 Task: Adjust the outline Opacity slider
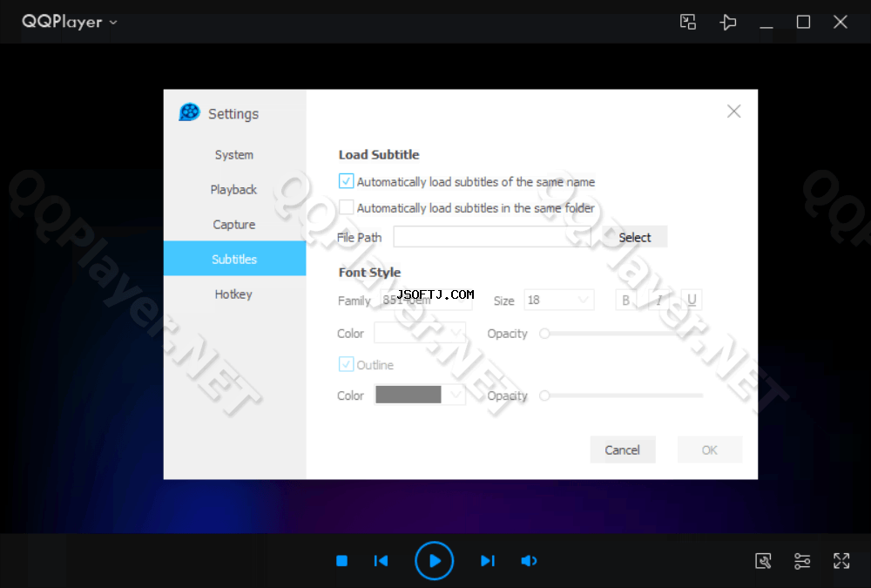[x=621, y=395]
